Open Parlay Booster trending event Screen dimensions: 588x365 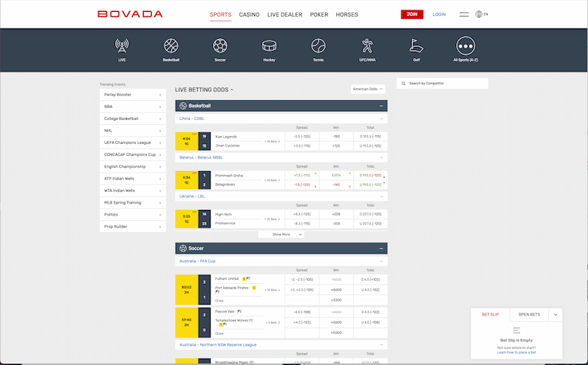click(133, 95)
